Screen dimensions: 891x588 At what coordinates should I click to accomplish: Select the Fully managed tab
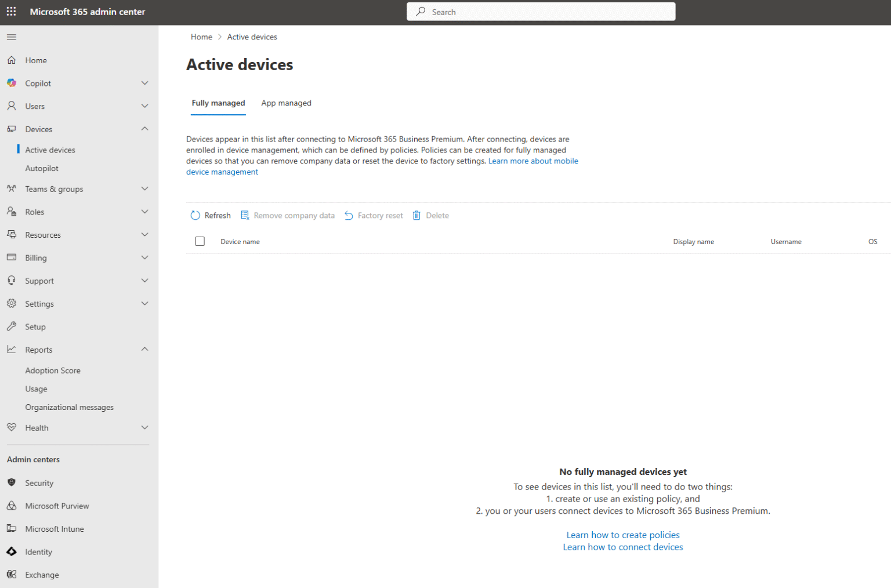click(x=218, y=103)
